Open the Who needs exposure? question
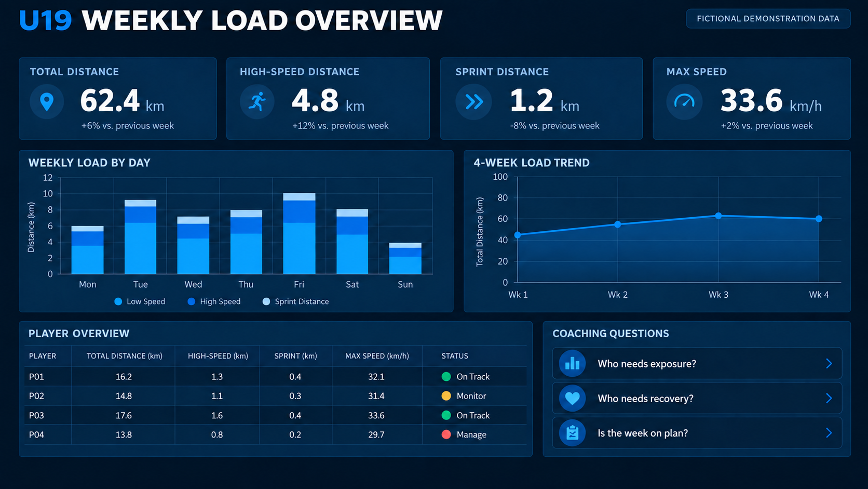 tap(697, 363)
